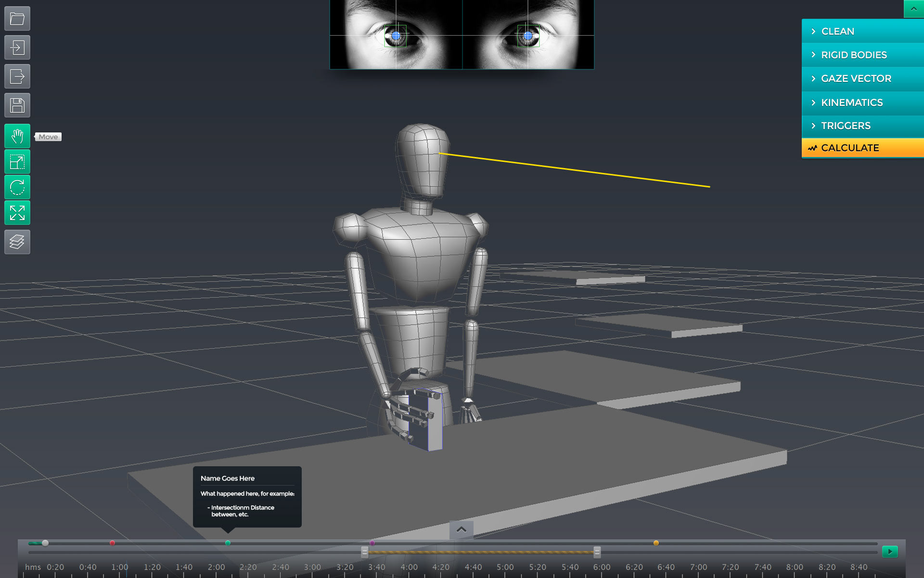The height and width of the screenshot is (578, 924).
Task: Click the open folder icon
Action: point(17,19)
